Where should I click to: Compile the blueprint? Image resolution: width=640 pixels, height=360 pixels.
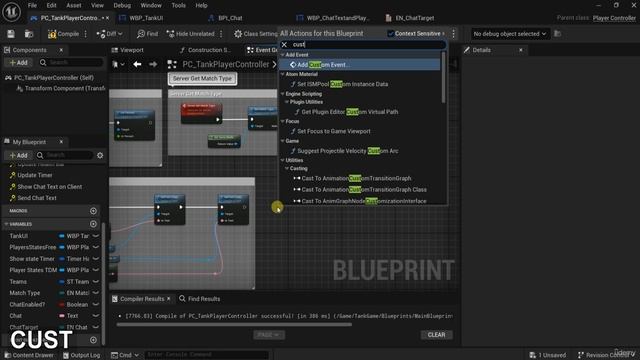(64, 34)
